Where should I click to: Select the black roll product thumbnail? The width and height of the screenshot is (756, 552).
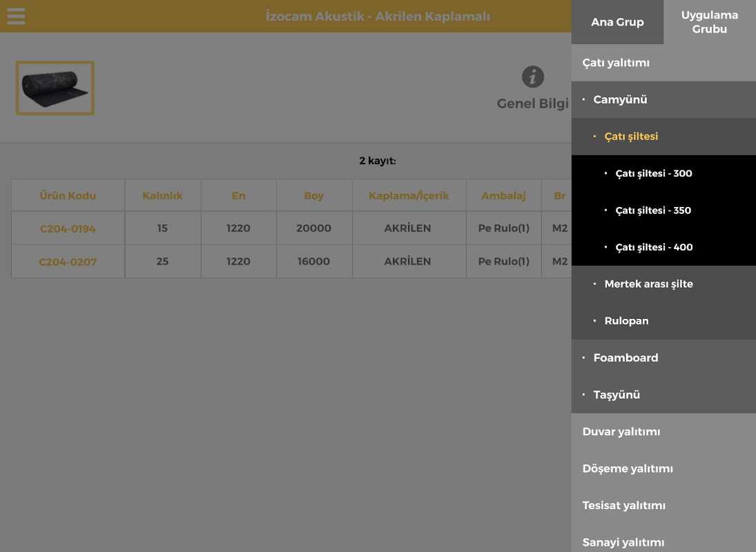[55, 88]
